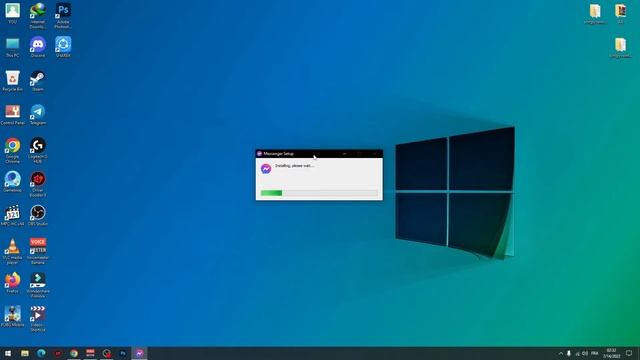Open the Internet Download Manager desktop shortcut
The width and height of the screenshot is (640, 360).
tap(38, 16)
